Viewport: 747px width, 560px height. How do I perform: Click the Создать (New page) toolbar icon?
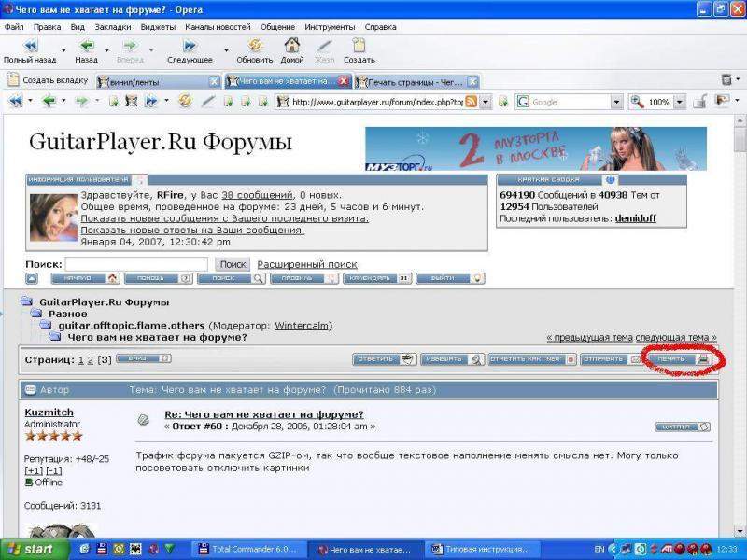click(359, 51)
